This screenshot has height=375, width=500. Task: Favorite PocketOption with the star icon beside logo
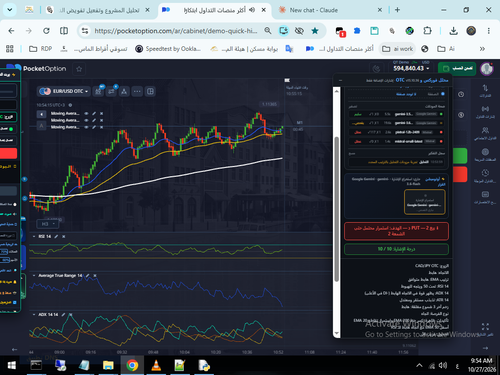[79, 69]
